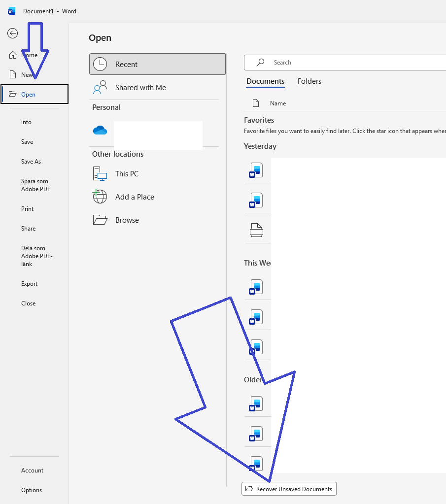This screenshot has height=504, width=446.
Task: Click the Recent clock icon
Action: pyautogui.click(x=100, y=64)
